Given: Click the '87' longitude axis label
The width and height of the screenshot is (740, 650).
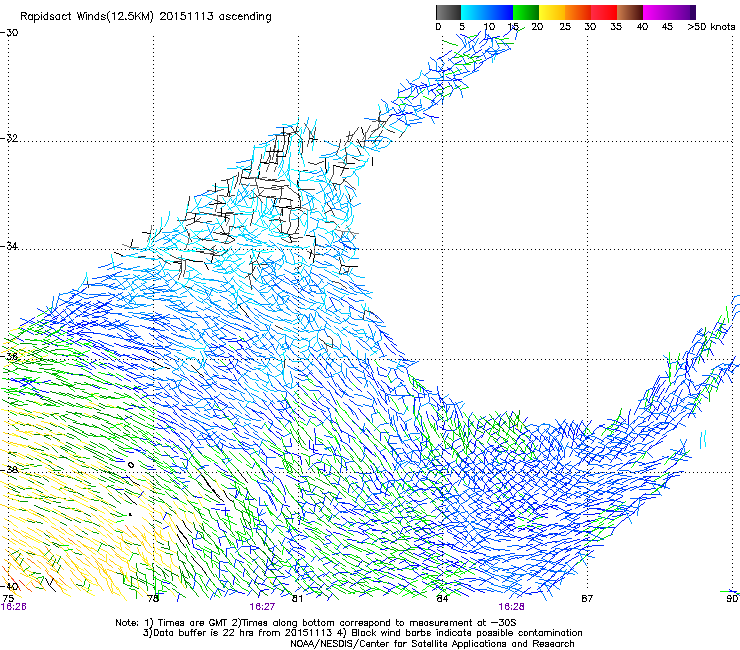Looking at the screenshot, I should pos(587,599).
